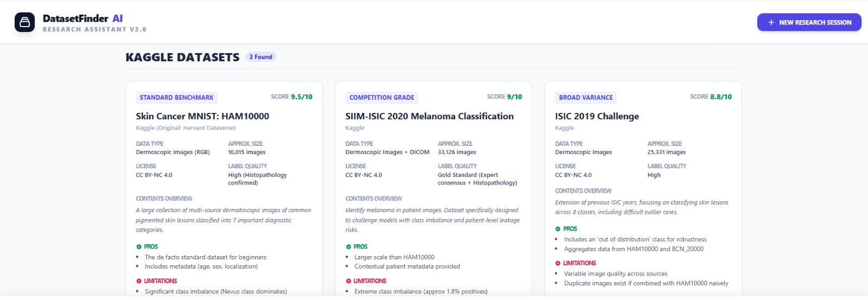Click the 8.8/10 score on ISIC 2019 card
This screenshot has height=300, width=868.
pos(720,97)
